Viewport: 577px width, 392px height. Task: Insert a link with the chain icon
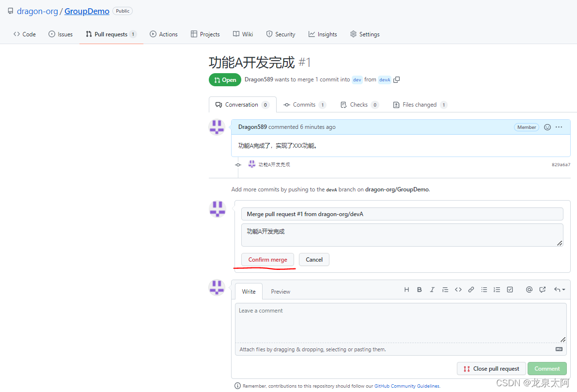(471, 290)
